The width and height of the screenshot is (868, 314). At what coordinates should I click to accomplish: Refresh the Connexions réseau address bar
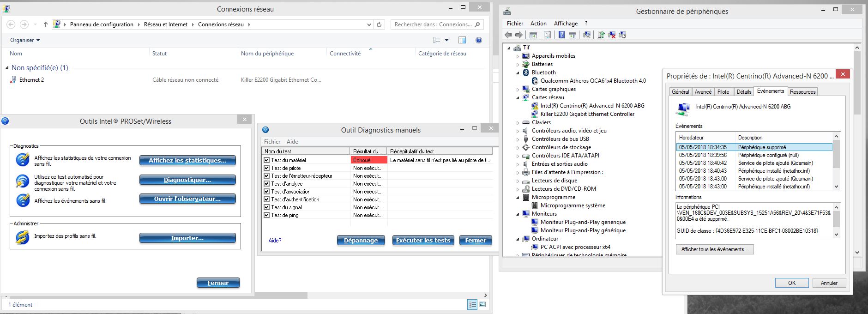pyautogui.click(x=379, y=24)
